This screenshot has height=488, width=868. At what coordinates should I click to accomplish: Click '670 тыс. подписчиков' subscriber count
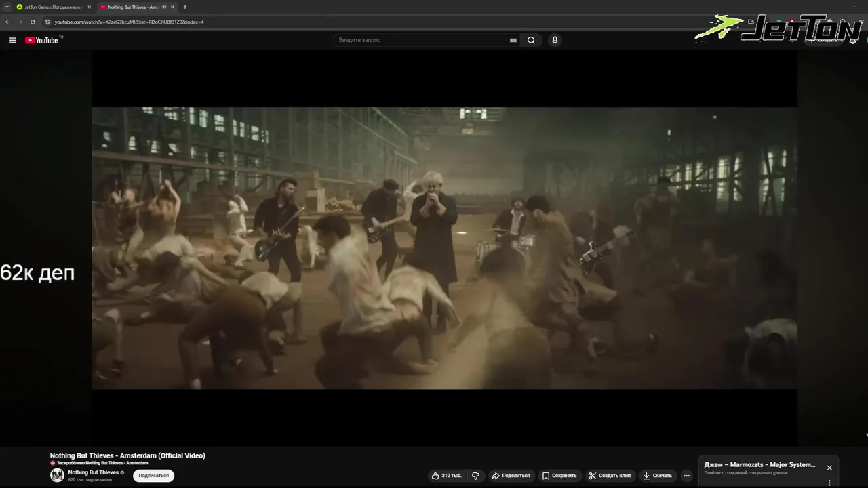(90, 480)
